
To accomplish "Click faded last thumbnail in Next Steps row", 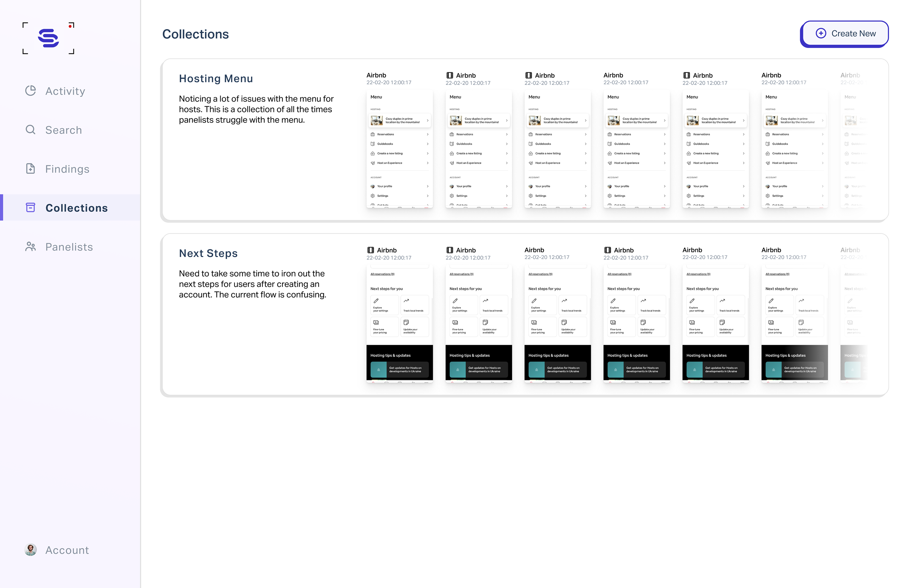I will pos(853,324).
